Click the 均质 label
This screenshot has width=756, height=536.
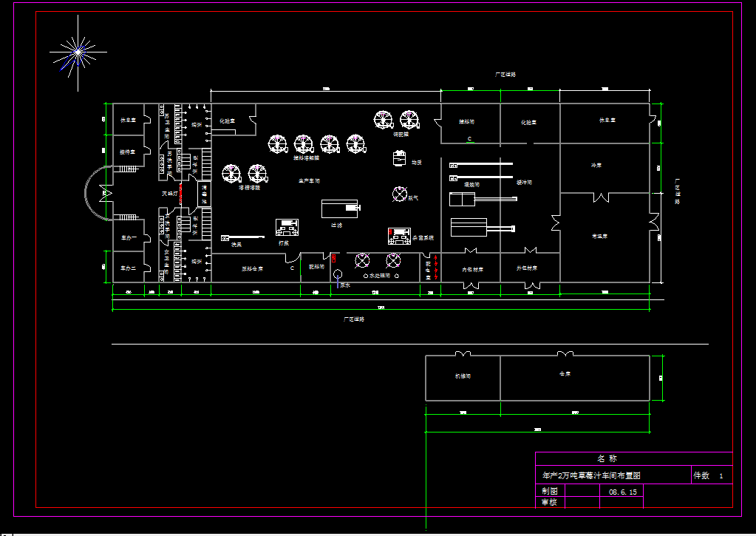417,163
